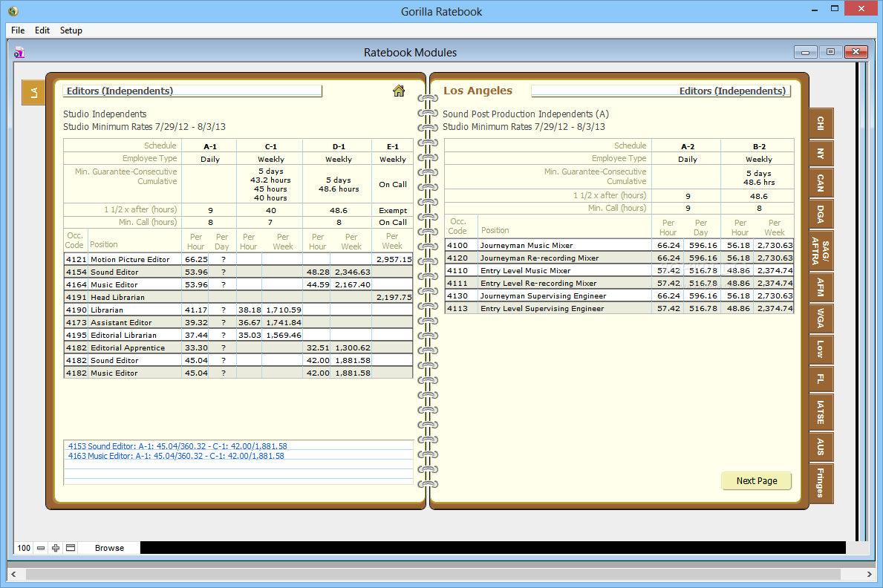The height and width of the screenshot is (588, 883).
Task: Open the AUS tab
Action: pyautogui.click(x=821, y=447)
